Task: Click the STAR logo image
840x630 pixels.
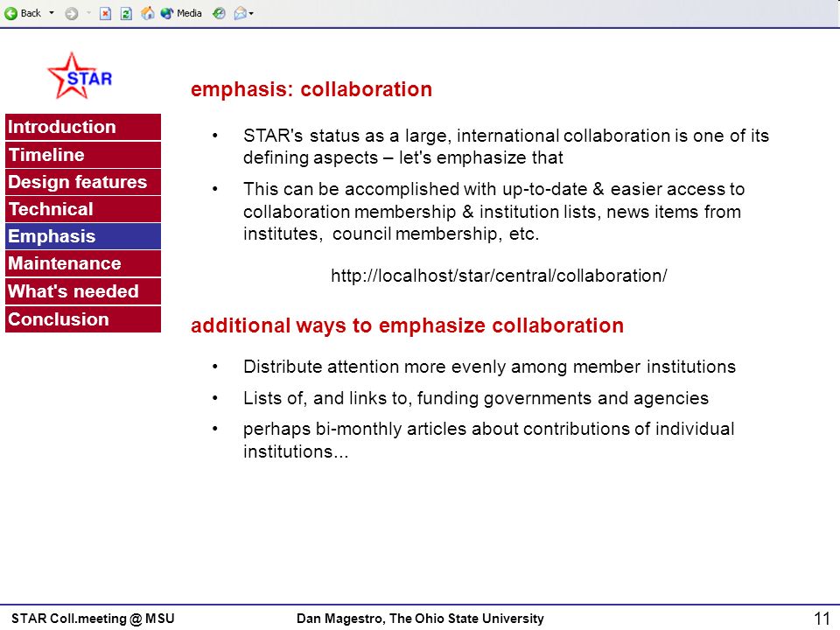Action: pyautogui.click(x=80, y=75)
